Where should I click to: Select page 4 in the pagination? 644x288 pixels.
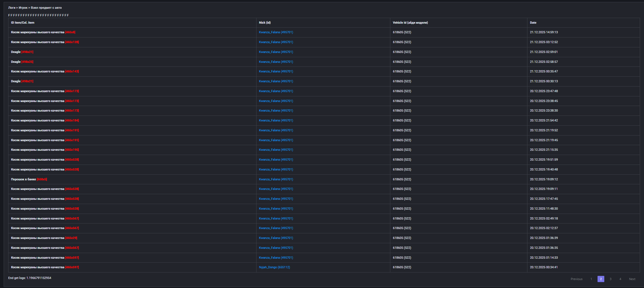coord(620,279)
